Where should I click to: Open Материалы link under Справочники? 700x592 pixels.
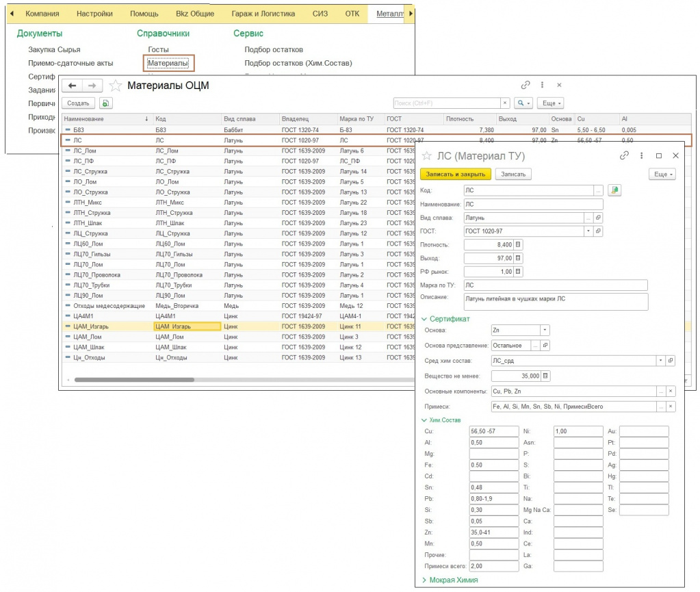click(168, 63)
